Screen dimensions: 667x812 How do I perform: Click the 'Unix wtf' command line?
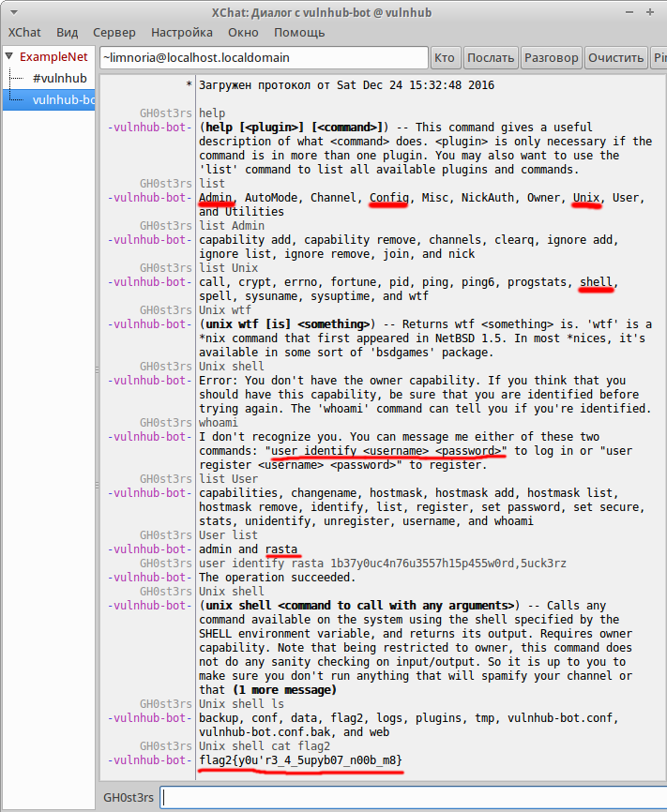(x=225, y=309)
